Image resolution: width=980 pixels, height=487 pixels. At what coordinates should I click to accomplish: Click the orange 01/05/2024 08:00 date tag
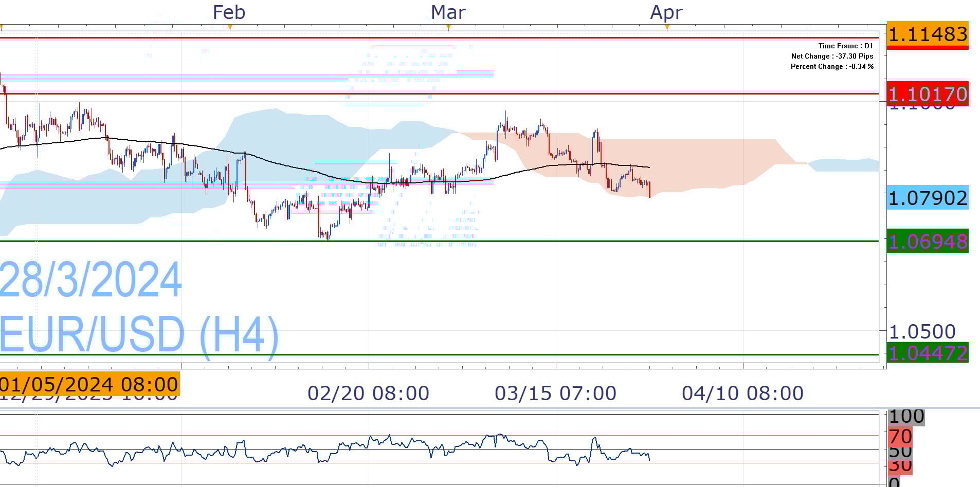click(89, 384)
